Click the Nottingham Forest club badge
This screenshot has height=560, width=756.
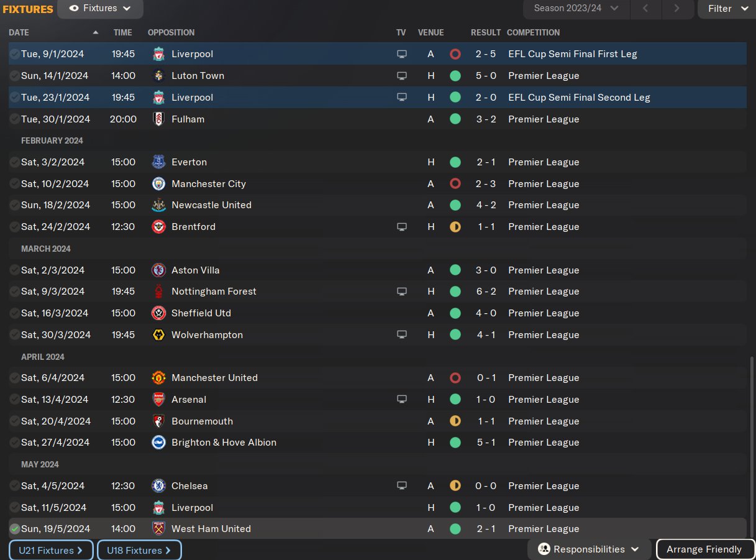tap(158, 291)
